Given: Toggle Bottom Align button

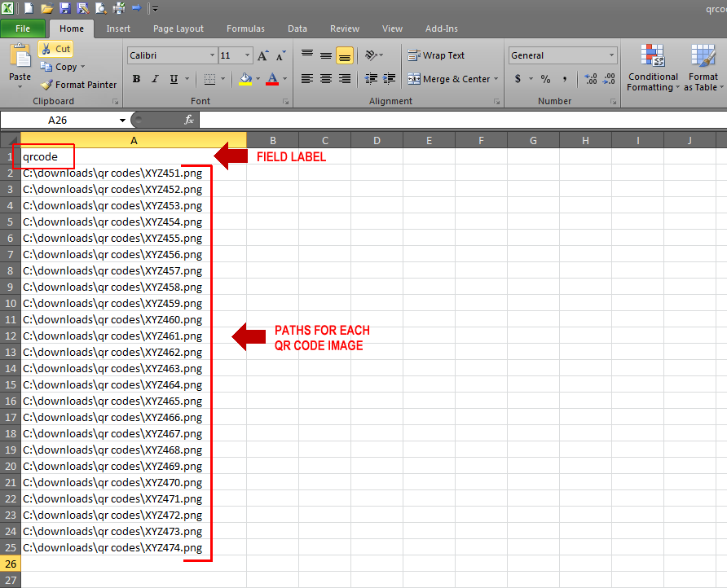Looking at the screenshot, I should pyautogui.click(x=345, y=55).
